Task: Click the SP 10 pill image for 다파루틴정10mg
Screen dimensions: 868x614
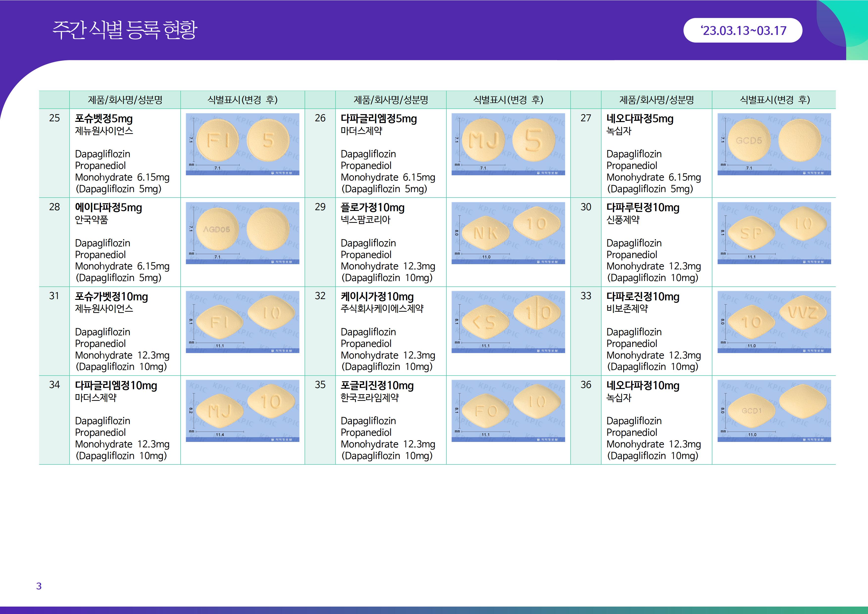Action: [774, 233]
